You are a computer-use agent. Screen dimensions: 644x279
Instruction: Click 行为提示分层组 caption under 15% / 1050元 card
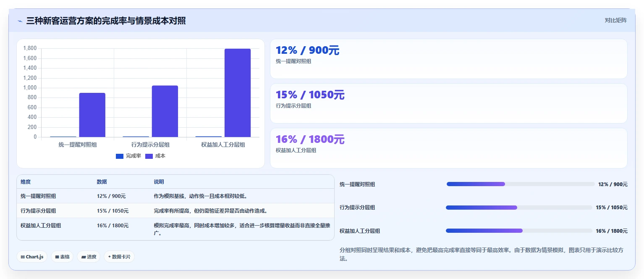click(x=293, y=106)
